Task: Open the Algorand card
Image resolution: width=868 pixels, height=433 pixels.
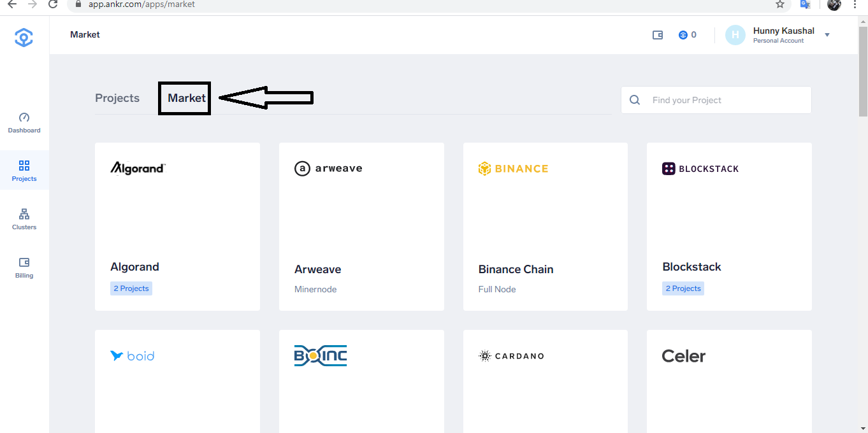Action: tap(177, 227)
